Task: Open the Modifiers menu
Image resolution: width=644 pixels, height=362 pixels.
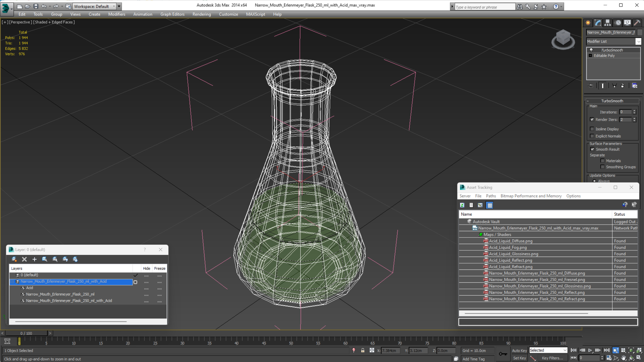Action: (x=116, y=14)
